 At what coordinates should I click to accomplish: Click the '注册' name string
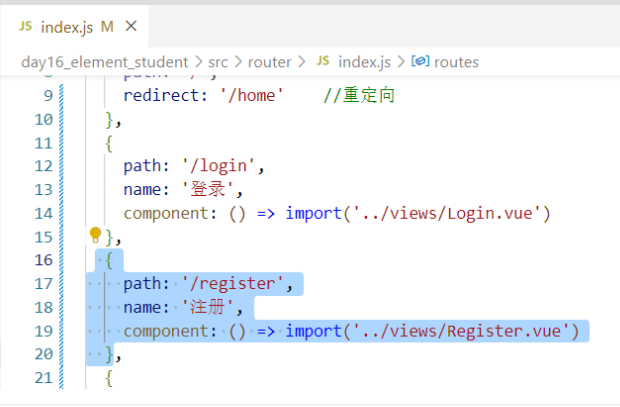208,307
